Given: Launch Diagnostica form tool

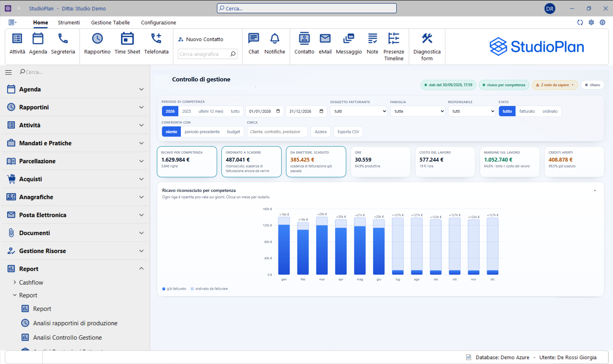Looking at the screenshot, I should click(x=427, y=47).
